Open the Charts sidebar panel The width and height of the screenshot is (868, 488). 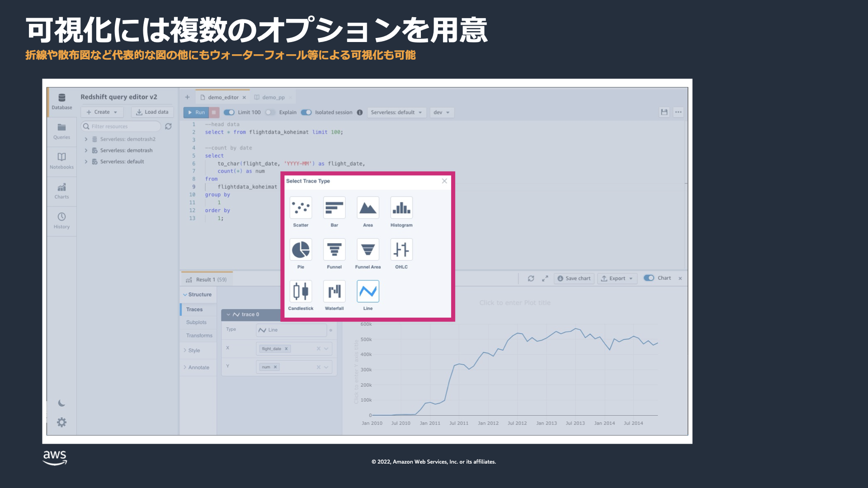point(61,191)
